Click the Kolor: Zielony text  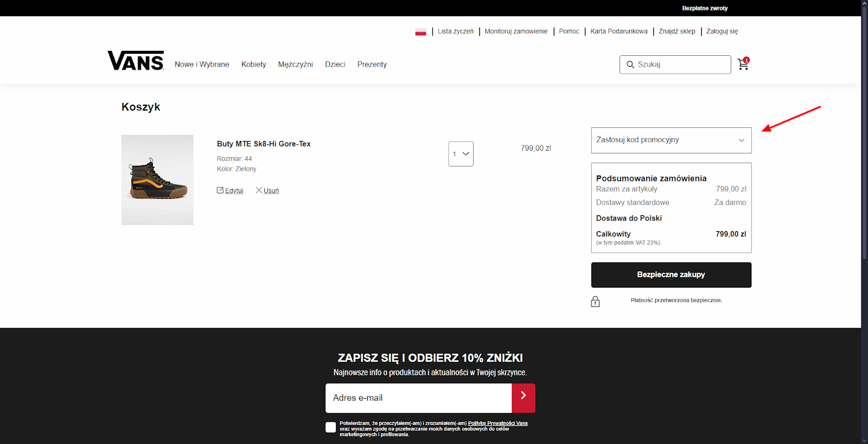point(237,169)
